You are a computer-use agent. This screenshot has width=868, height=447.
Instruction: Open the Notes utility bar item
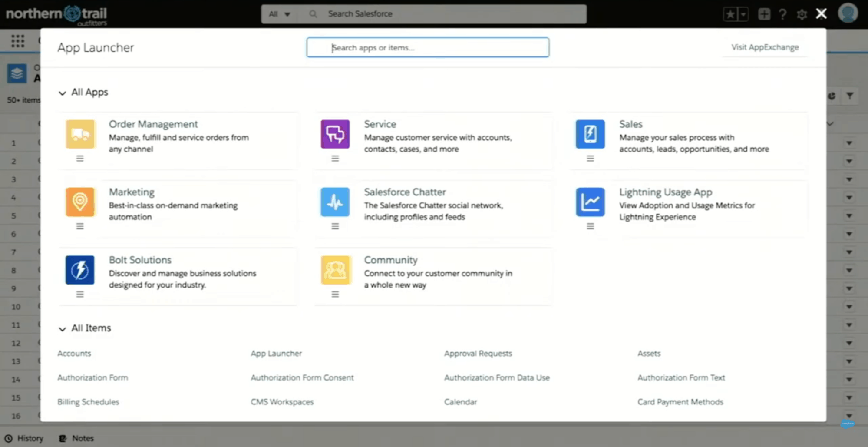(x=76, y=438)
